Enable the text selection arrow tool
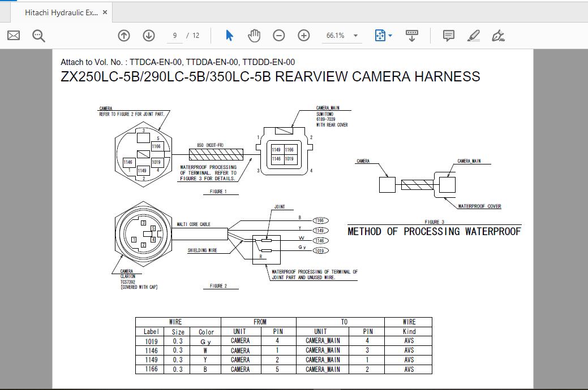588x390 pixels. tap(229, 35)
